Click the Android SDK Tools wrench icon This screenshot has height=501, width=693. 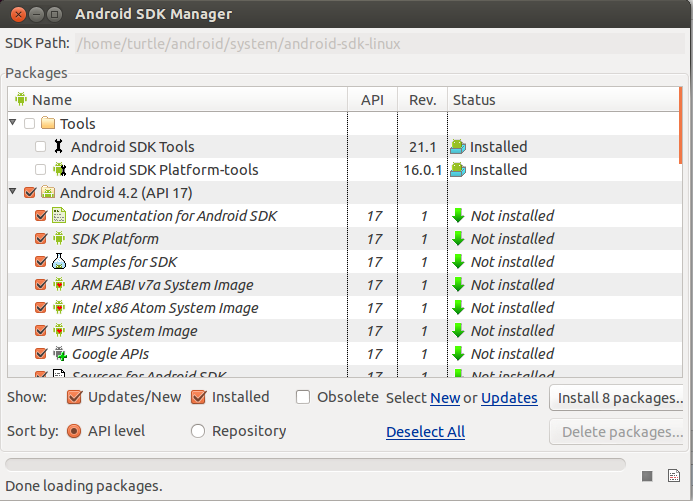[58, 147]
